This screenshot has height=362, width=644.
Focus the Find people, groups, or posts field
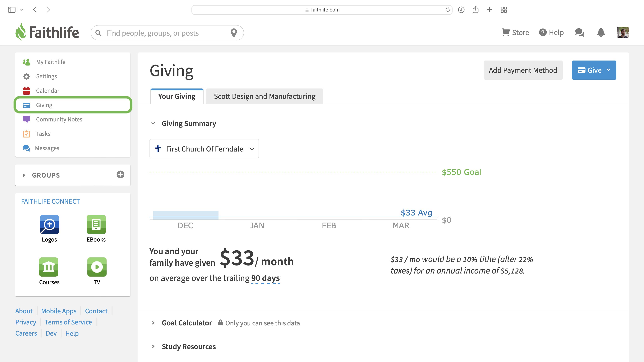click(x=167, y=33)
